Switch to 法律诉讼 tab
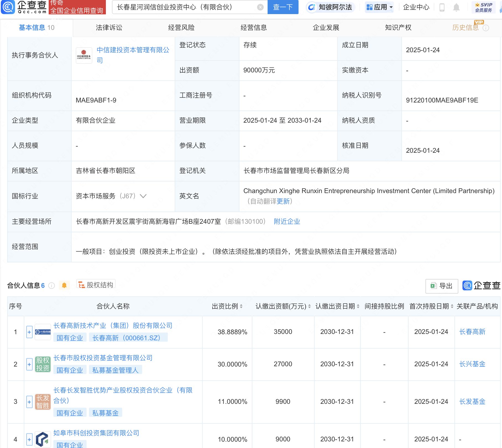 [x=109, y=28]
